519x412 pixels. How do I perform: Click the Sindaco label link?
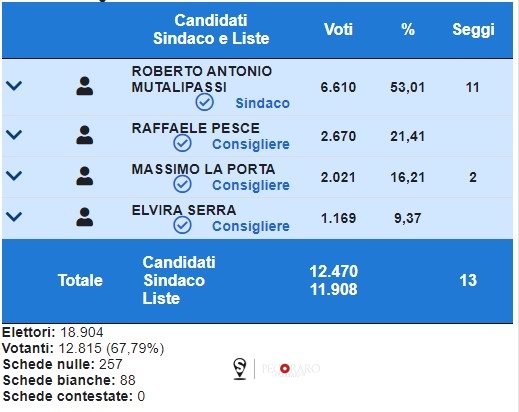click(x=263, y=103)
